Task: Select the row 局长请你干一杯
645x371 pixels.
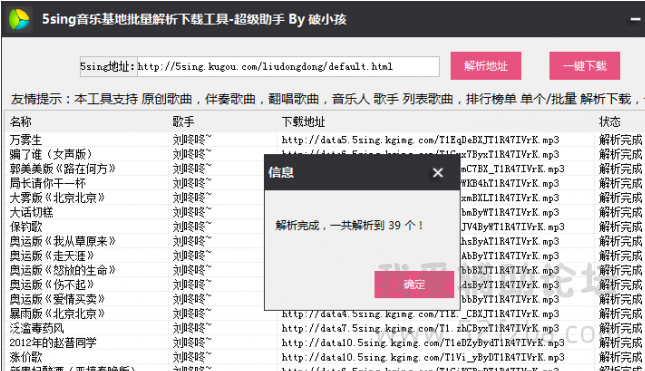Action: click(322, 183)
